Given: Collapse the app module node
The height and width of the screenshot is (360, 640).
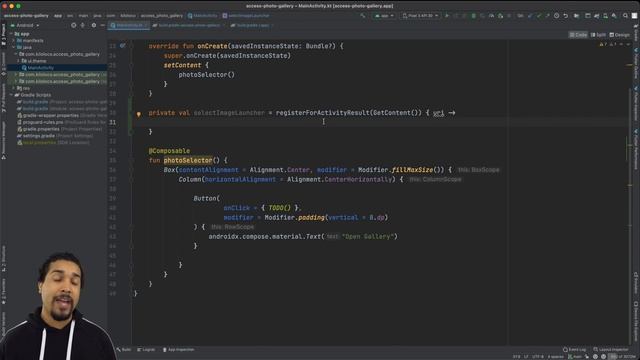Looking at the screenshot, I should click(x=11, y=34).
